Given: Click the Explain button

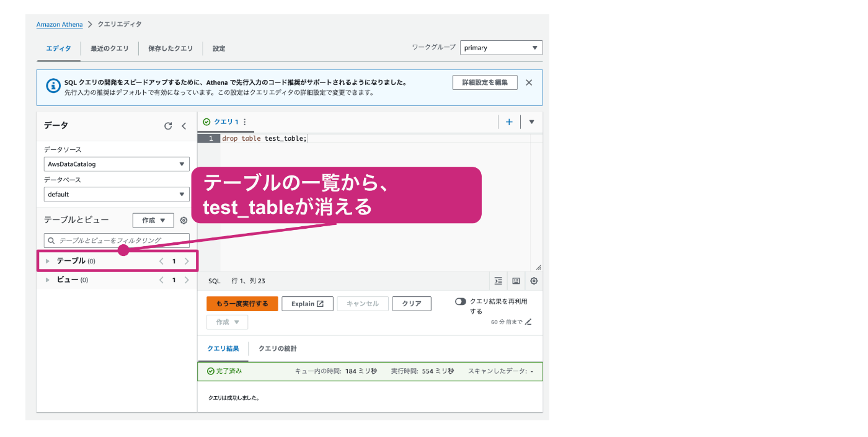Looking at the screenshot, I should point(308,304).
